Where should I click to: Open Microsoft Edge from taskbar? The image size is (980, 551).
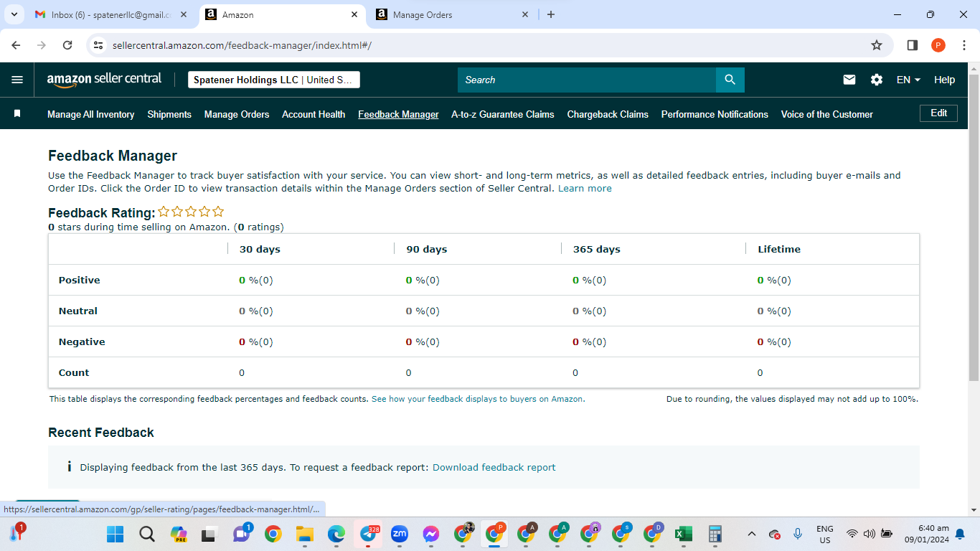pyautogui.click(x=336, y=534)
